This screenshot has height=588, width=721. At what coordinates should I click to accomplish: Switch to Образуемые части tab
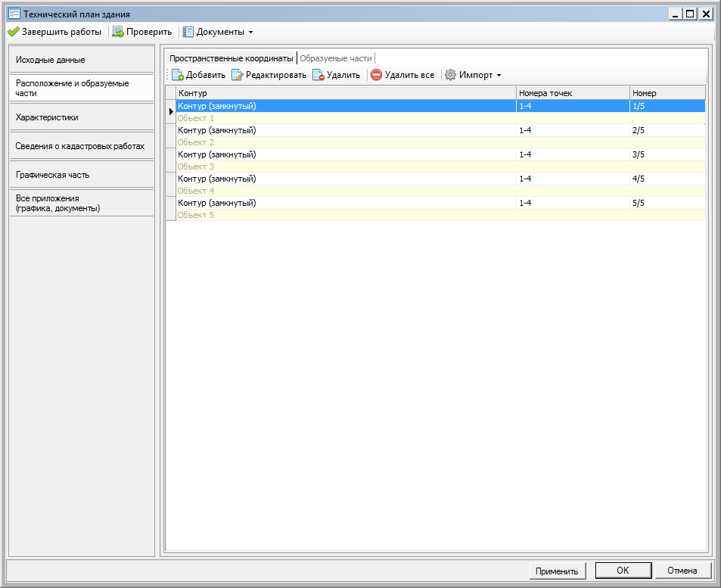point(336,58)
